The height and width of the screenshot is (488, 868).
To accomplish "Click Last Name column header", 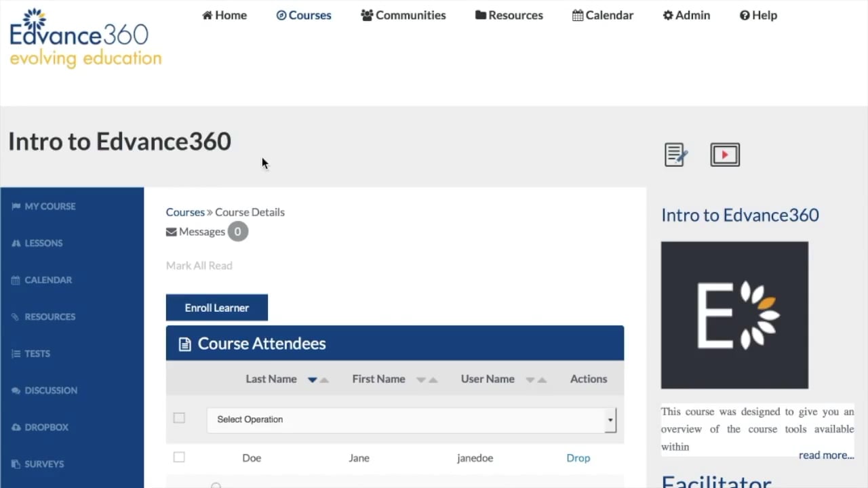I will [x=271, y=379].
